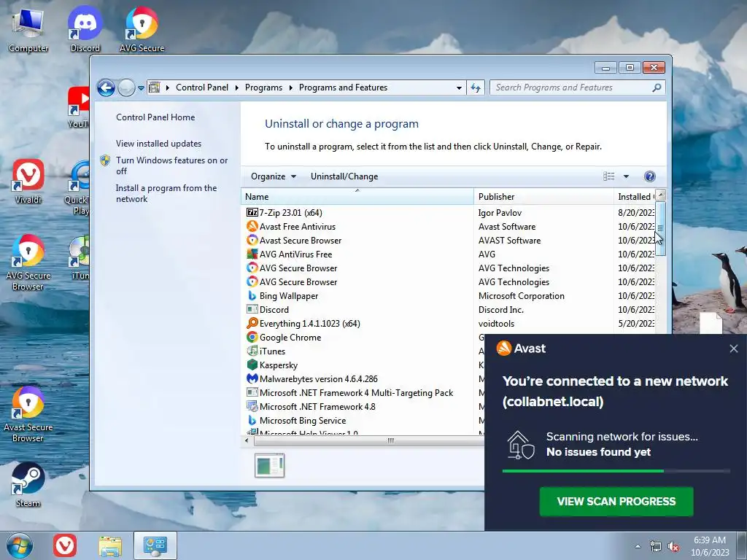Sort by the Name column header
Image resolution: width=747 pixels, height=560 pixels.
click(357, 196)
